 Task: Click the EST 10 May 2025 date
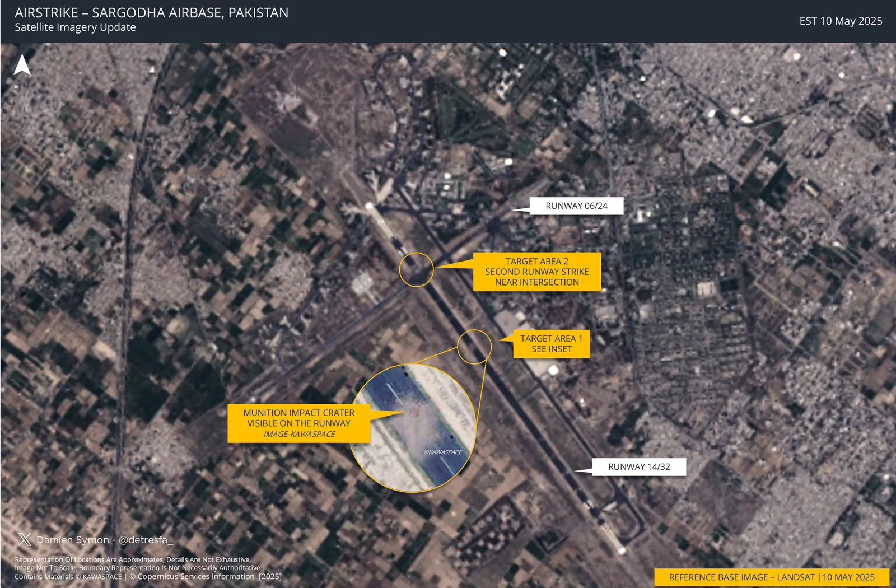pos(840,21)
